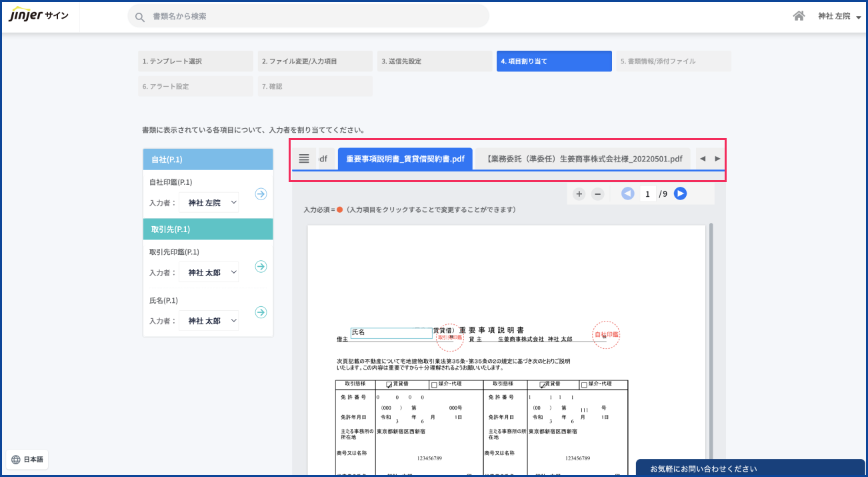Click the home icon in the header
868x477 pixels.
click(x=799, y=16)
